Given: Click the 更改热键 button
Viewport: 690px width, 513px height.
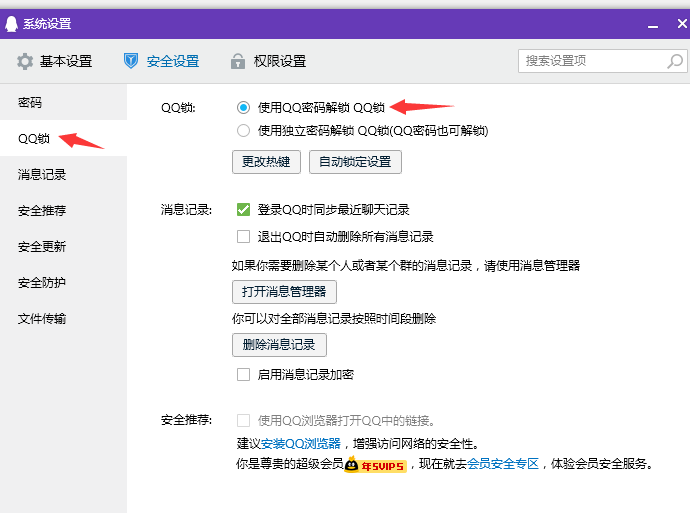Looking at the screenshot, I should pos(266,162).
